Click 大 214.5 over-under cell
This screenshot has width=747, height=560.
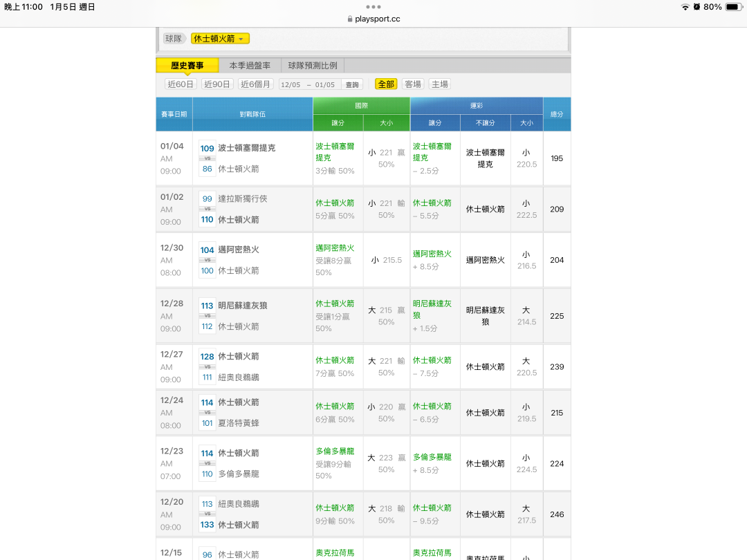coord(526,316)
